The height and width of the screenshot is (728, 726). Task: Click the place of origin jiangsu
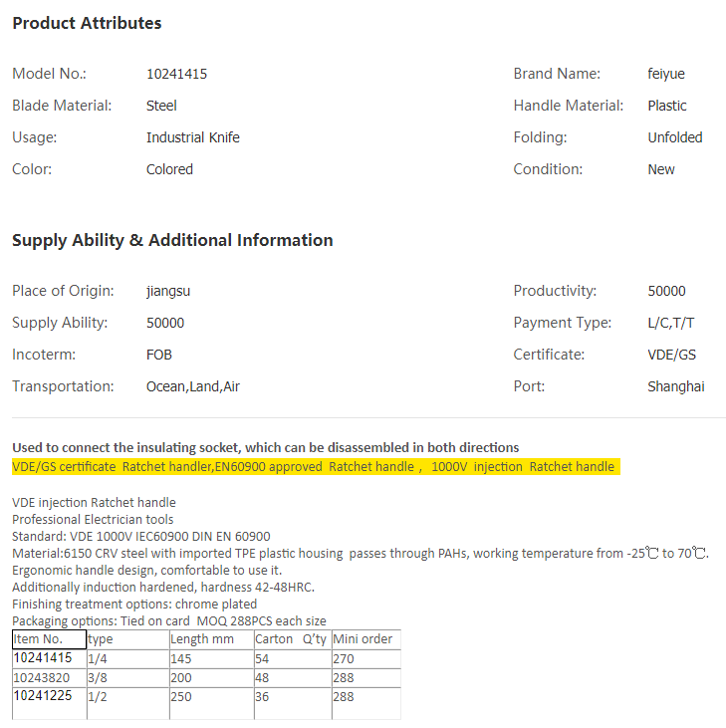click(x=168, y=291)
